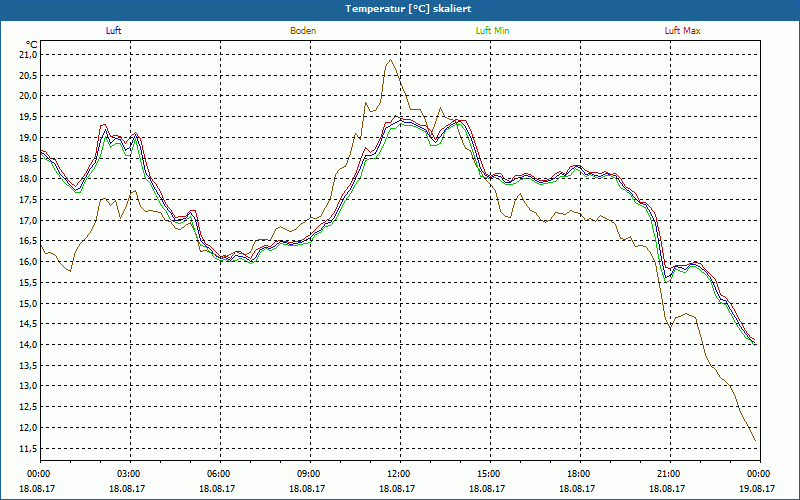Click the '12:00' time axis label
This screenshot has width=800, height=500.
[x=400, y=474]
